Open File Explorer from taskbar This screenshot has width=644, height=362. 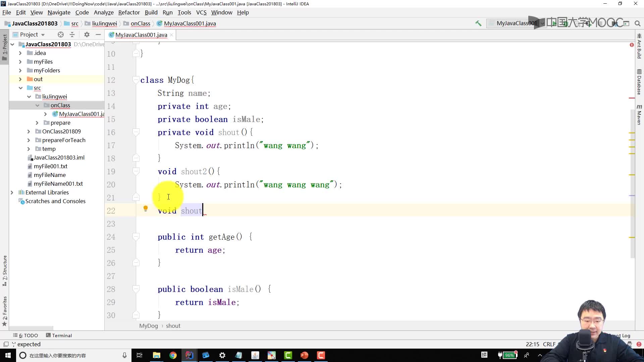(156, 355)
